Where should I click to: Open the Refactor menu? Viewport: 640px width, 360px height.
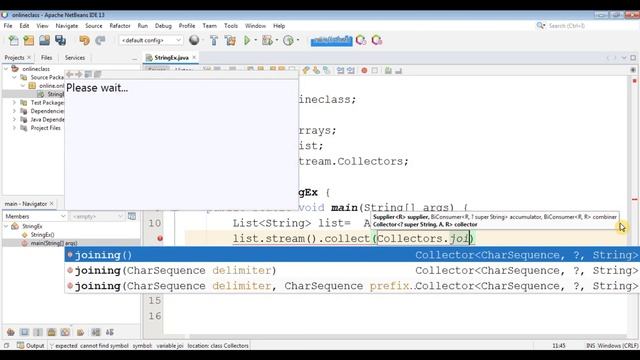click(120, 26)
